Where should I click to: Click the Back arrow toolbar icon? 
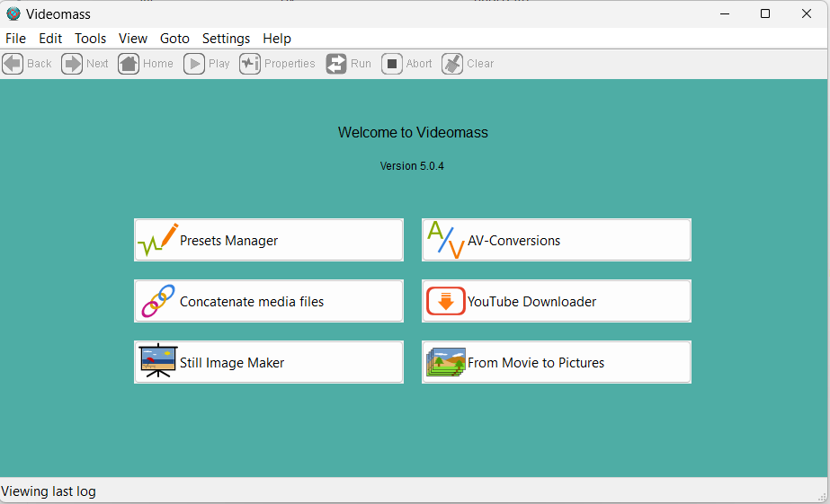click(x=13, y=64)
